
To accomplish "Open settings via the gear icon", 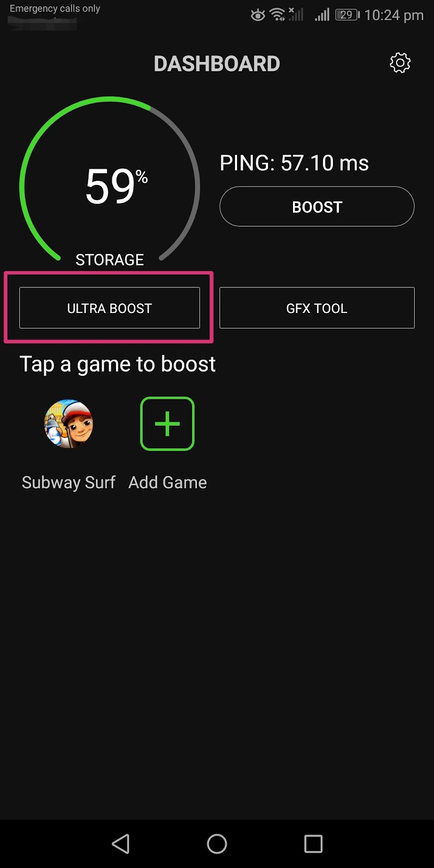I will (400, 63).
